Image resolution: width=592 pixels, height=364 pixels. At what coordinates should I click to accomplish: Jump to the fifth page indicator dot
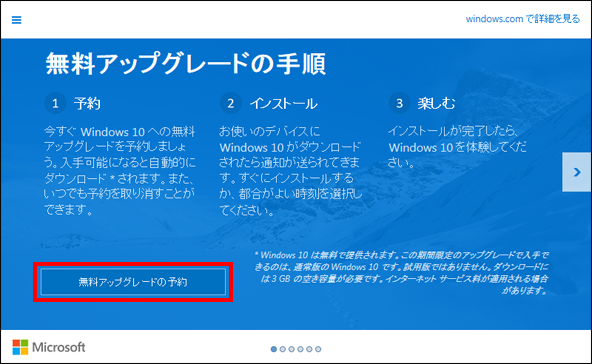[309, 349]
